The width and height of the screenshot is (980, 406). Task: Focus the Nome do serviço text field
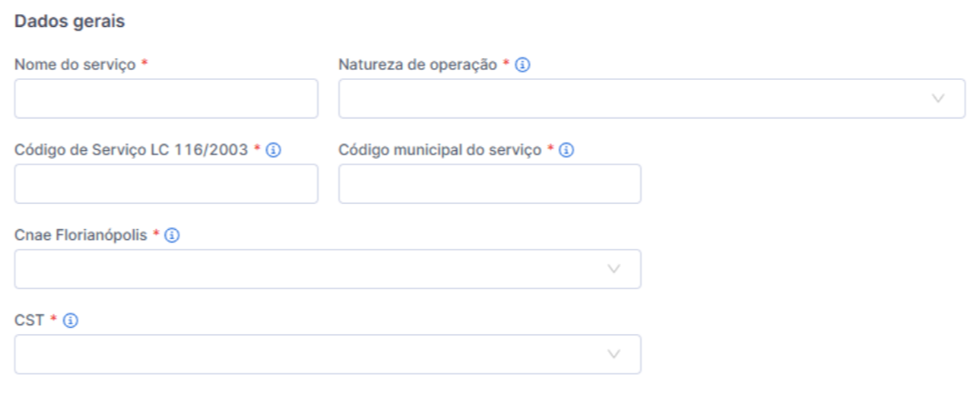(x=166, y=99)
